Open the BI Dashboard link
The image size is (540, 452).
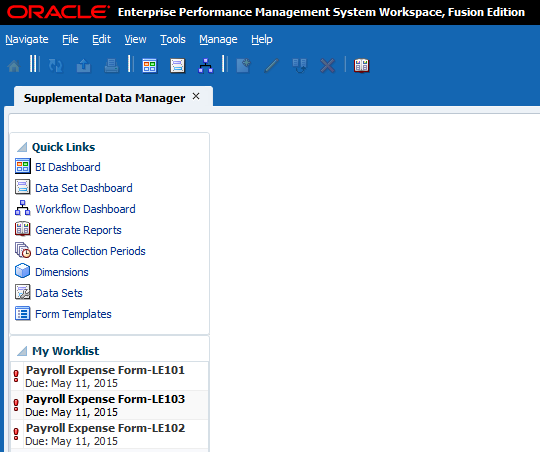(68, 167)
